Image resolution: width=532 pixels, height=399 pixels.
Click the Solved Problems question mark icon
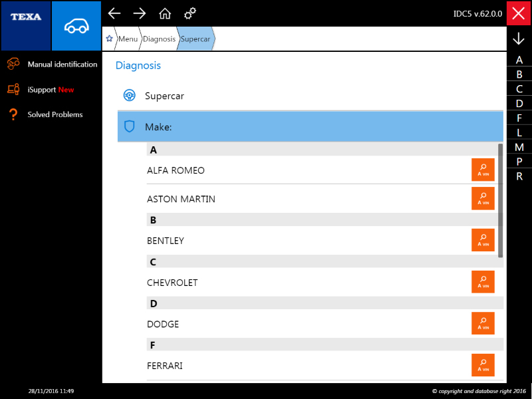[x=13, y=114]
